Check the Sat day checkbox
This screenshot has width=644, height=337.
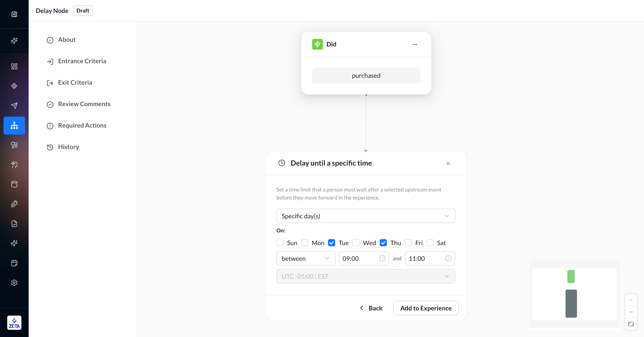click(x=430, y=243)
